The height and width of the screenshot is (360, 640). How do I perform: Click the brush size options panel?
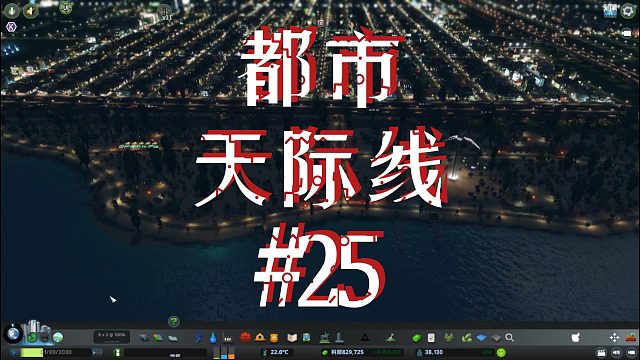tap(112, 336)
